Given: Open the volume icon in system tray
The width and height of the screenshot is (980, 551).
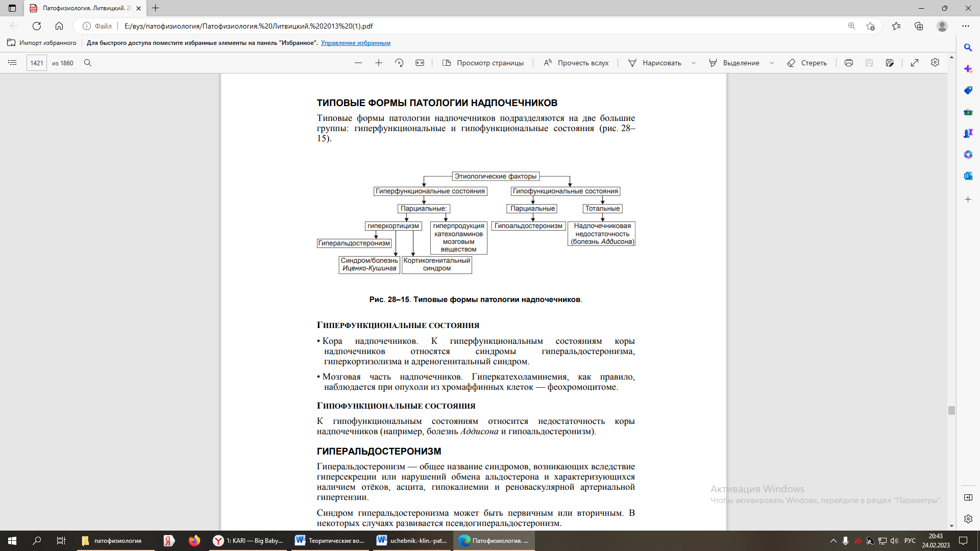Looking at the screenshot, I should point(894,541).
